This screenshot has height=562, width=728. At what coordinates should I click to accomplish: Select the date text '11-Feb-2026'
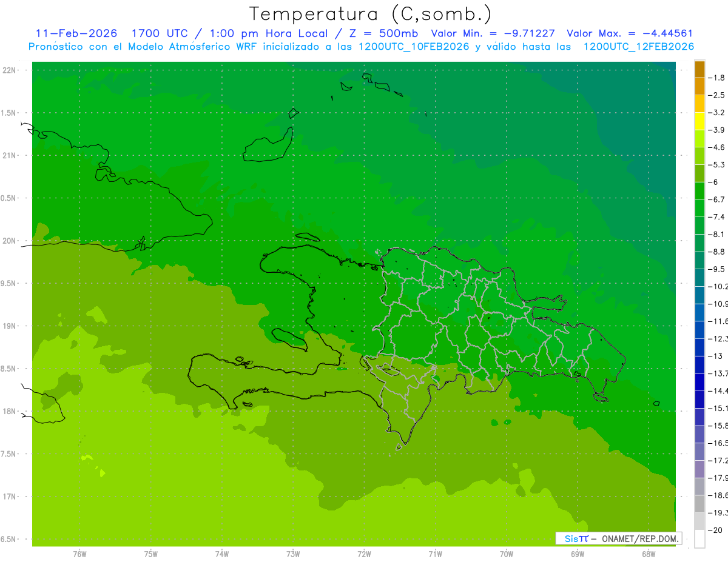[75, 34]
